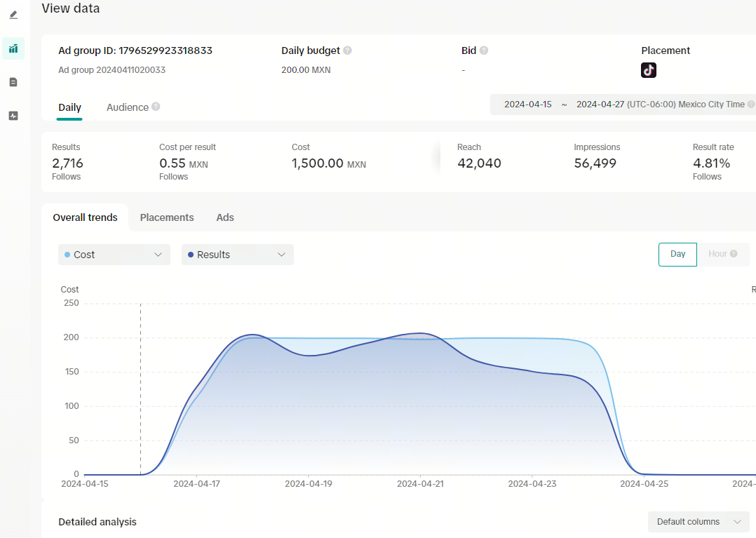Click the help icon next to Bid

[x=484, y=51]
